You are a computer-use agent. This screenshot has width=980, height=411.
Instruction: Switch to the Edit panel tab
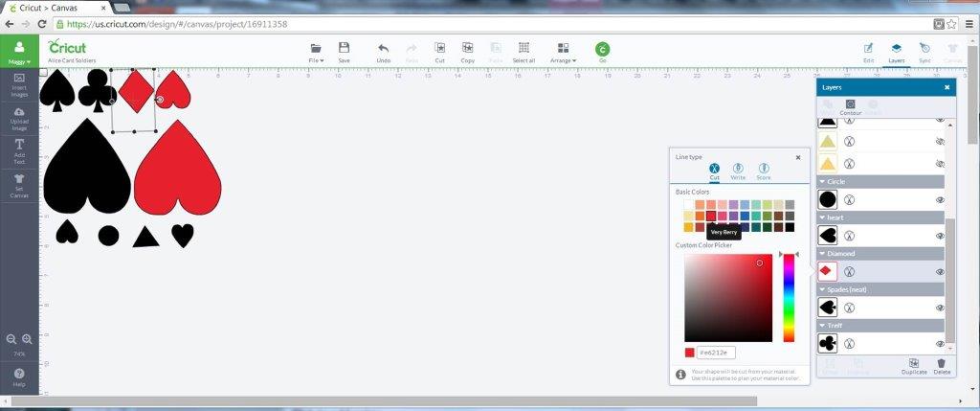(x=868, y=53)
